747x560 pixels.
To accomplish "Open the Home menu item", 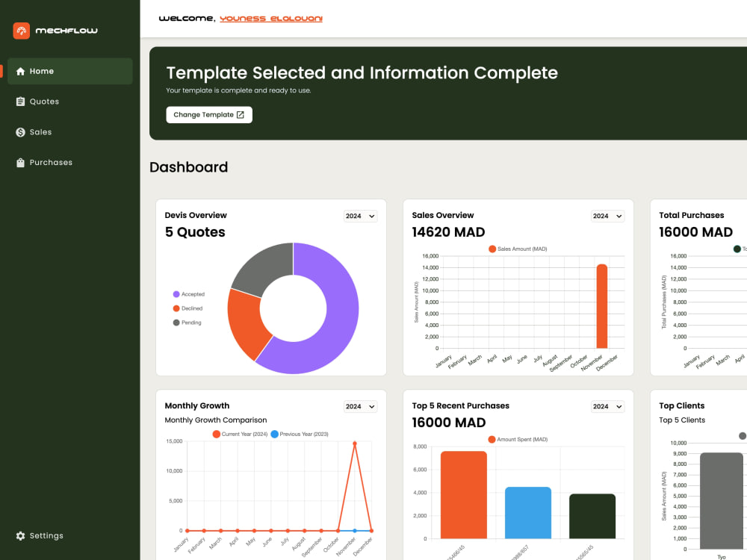I will 70,72.
